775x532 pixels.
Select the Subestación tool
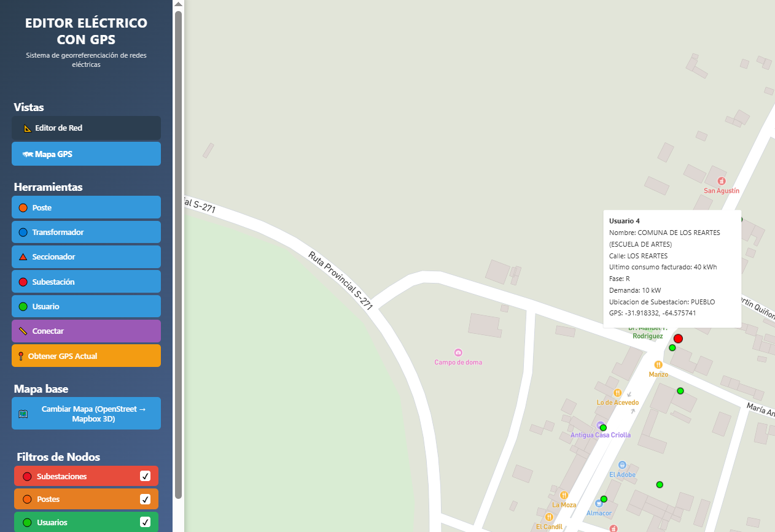pyautogui.click(x=86, y=281)
